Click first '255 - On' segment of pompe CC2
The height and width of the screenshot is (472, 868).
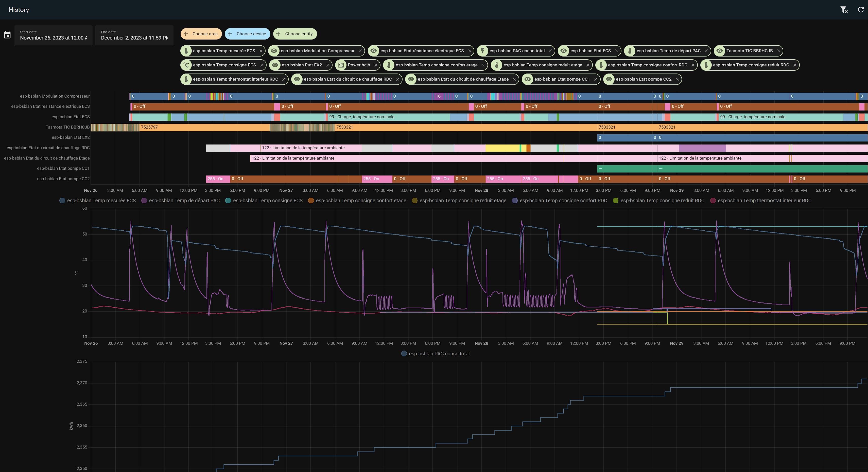218,179
